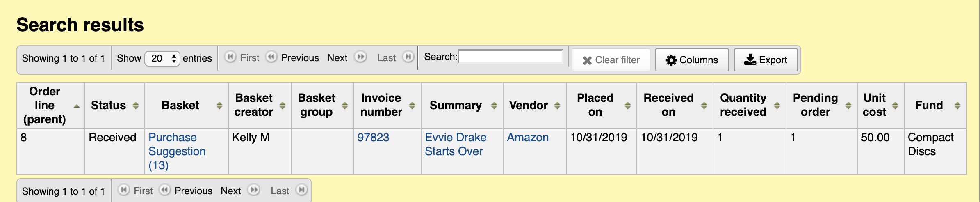Viewport: 980px width, 202px height.
Task: Click the top First page icon
Action: [x=230, y=57]
